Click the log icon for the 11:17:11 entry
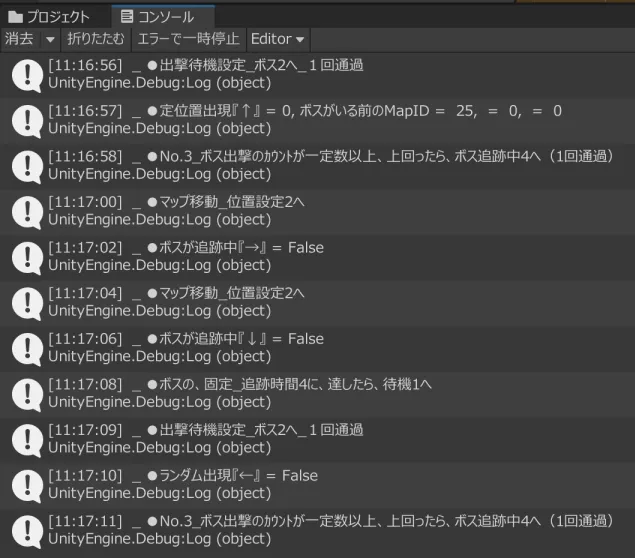Viewport: 635px width, 558px height. [27, 531]
